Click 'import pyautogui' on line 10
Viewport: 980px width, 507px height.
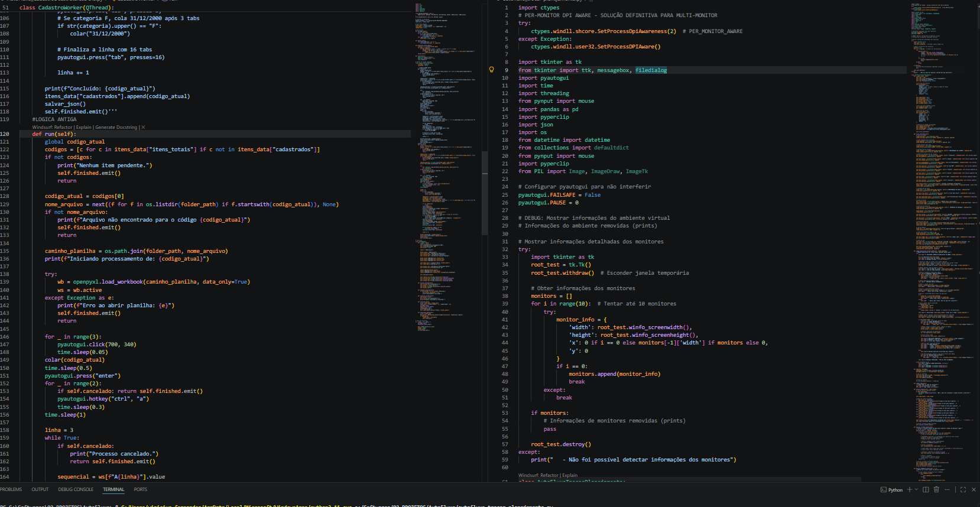click(543, 78)
